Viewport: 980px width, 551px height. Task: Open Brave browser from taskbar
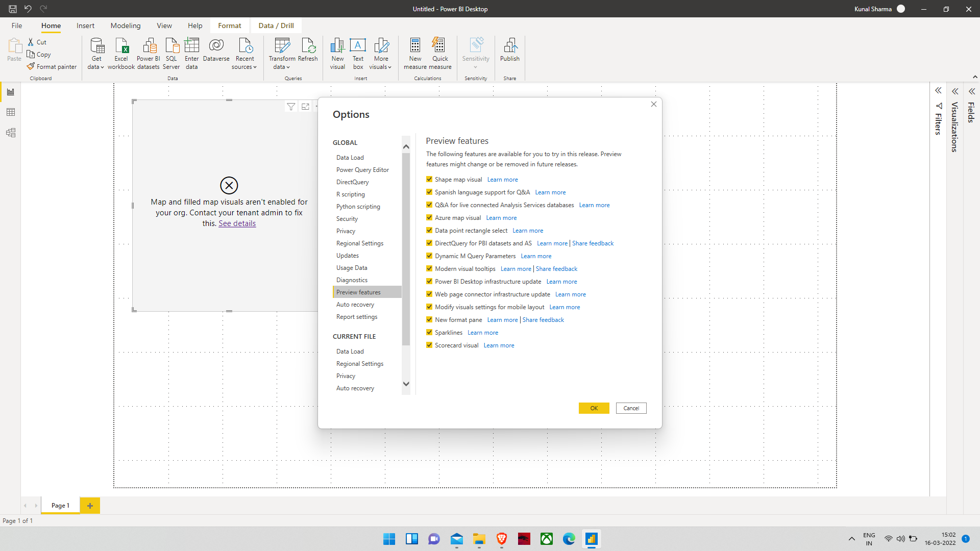tap(502, 539)
